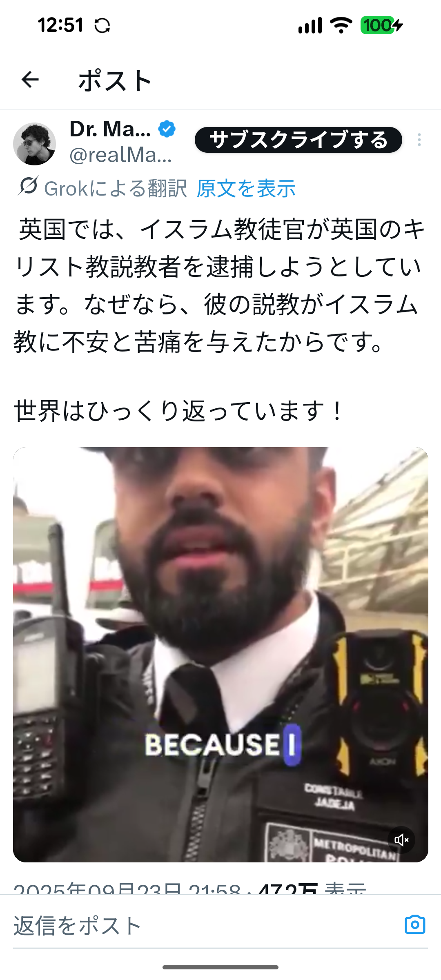441x980 pixels.
Task: Tap the Wi-Fi icon in the status bar
Action: click(341, 25)
